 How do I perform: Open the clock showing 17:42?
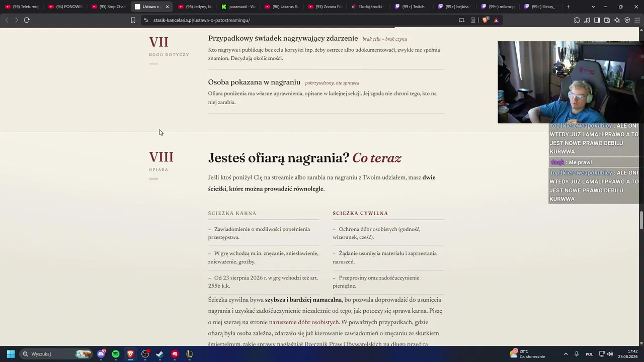click(x=628, y=354)
